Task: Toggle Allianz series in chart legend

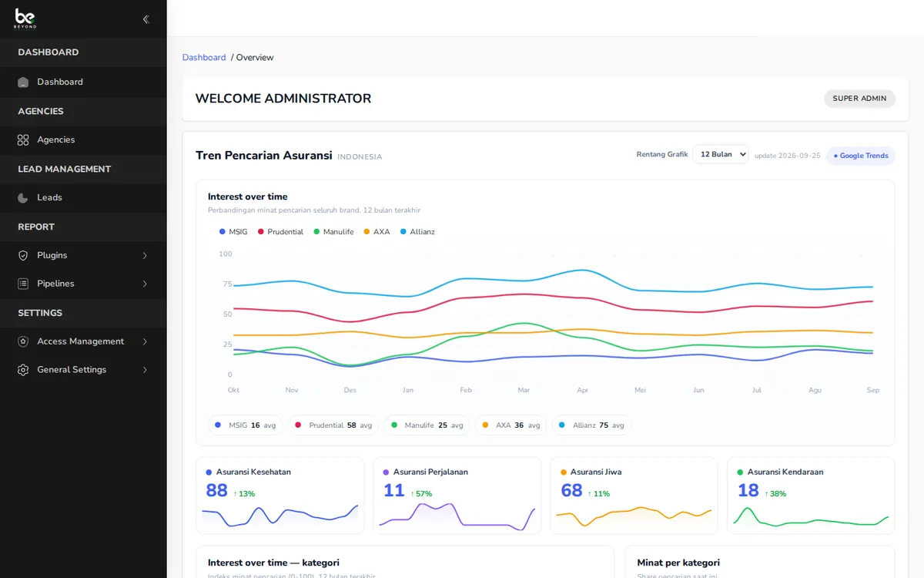Action: 417,232
